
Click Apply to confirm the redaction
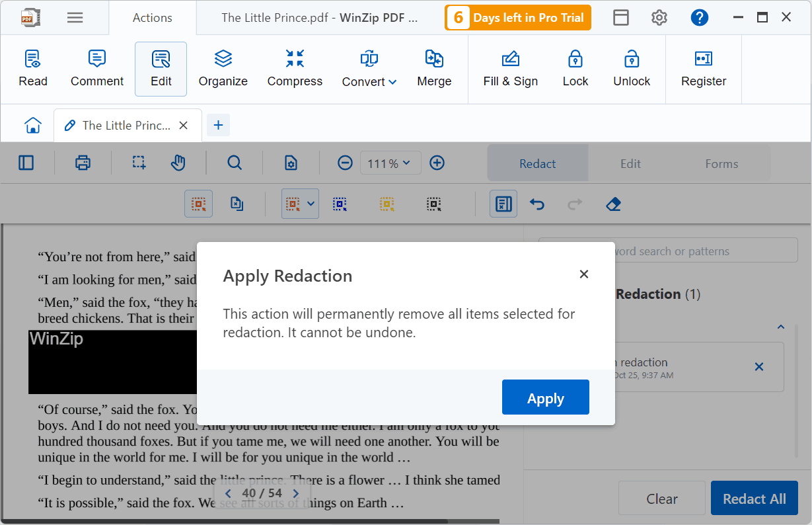point(545,397)
